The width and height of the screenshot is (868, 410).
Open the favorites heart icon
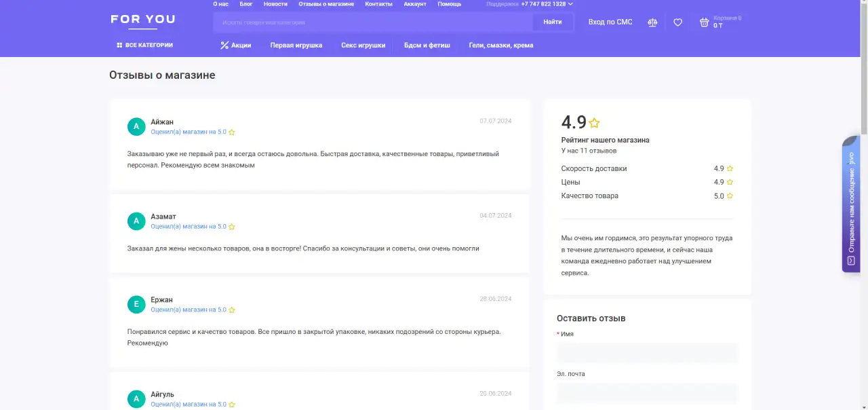[x=677, y=22]
